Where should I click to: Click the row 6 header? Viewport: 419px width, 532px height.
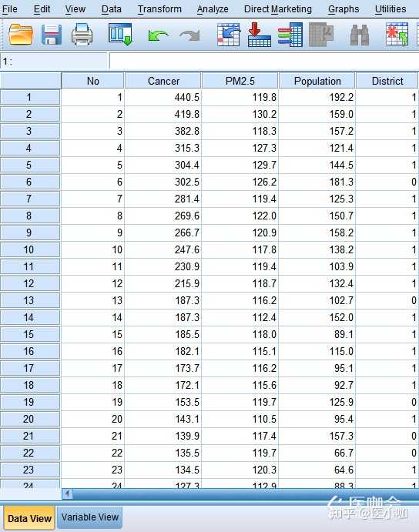click(x=30, y=182)
